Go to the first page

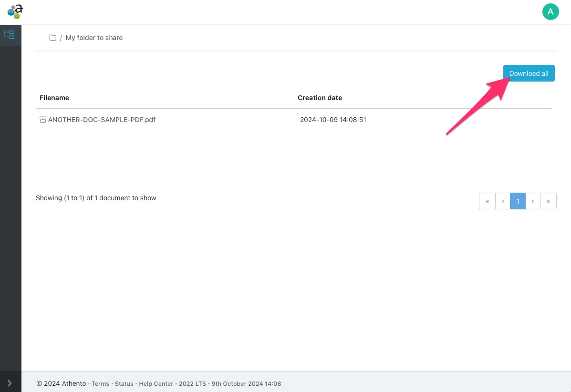(487, 201)
